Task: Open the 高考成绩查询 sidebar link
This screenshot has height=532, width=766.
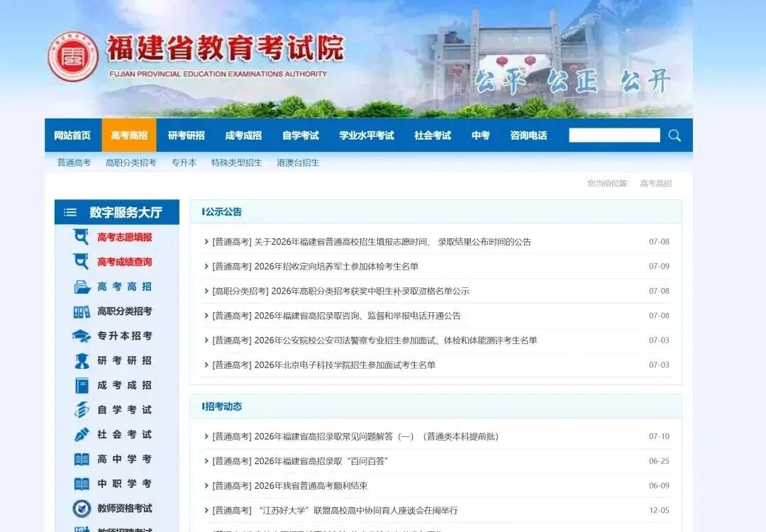Action: coord(125,262)
